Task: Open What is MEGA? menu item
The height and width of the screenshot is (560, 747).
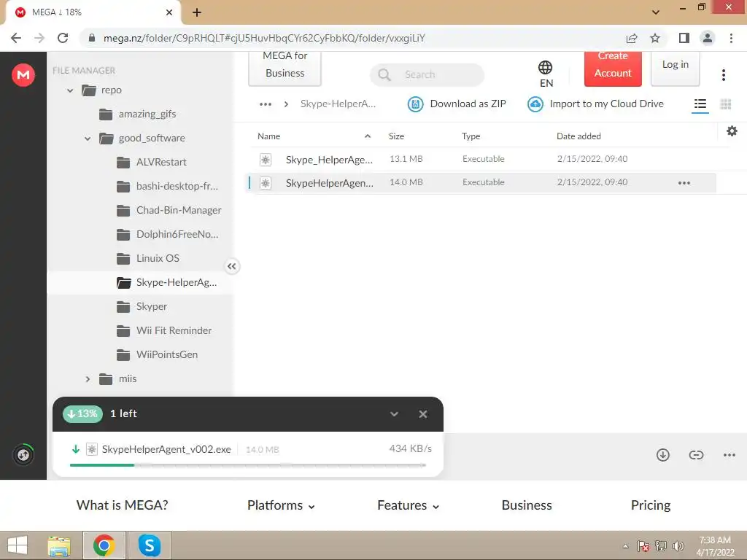Action: point(123,505)
